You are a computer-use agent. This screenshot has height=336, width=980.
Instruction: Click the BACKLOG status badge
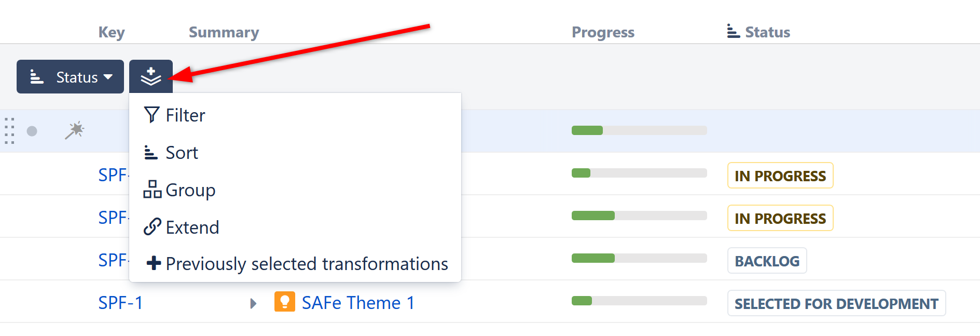[x=767, y=260]
